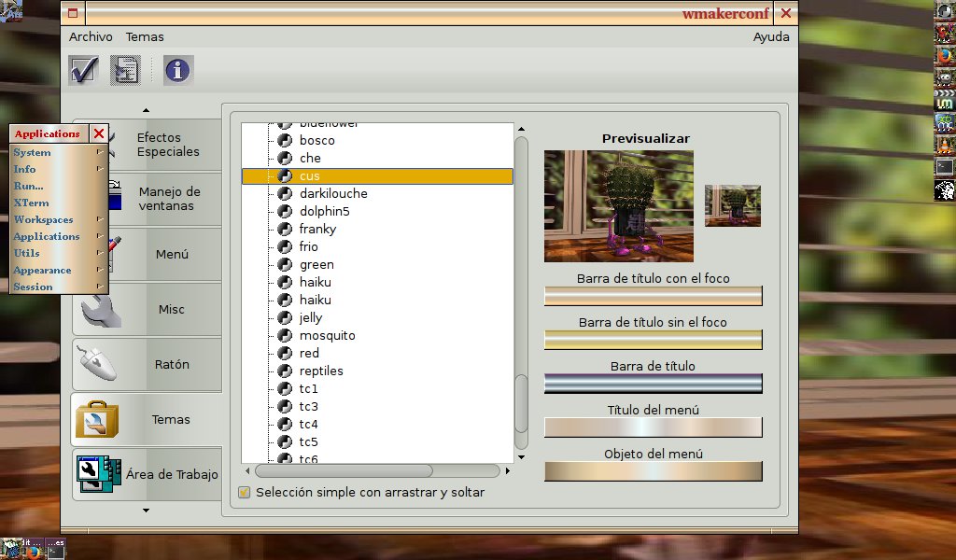This screenshot has width=956, height=560.
Task: Select the reptiles theme
Action: point(321,371)
